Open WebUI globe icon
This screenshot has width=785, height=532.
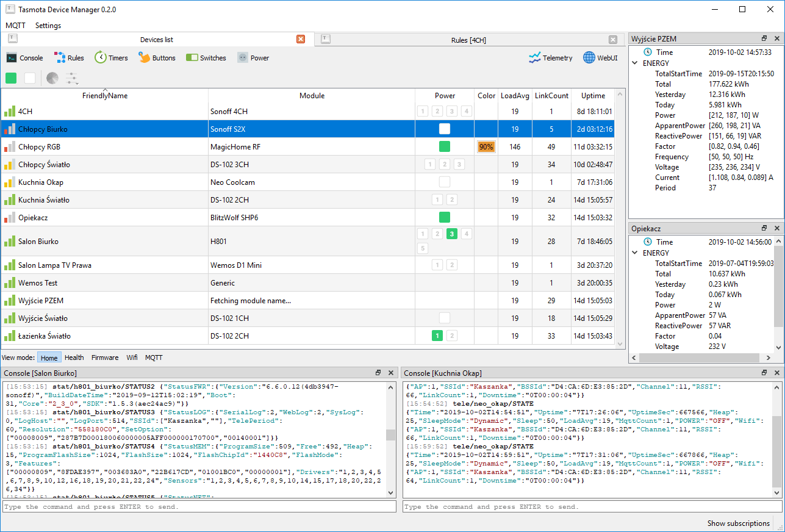(589, 58)
